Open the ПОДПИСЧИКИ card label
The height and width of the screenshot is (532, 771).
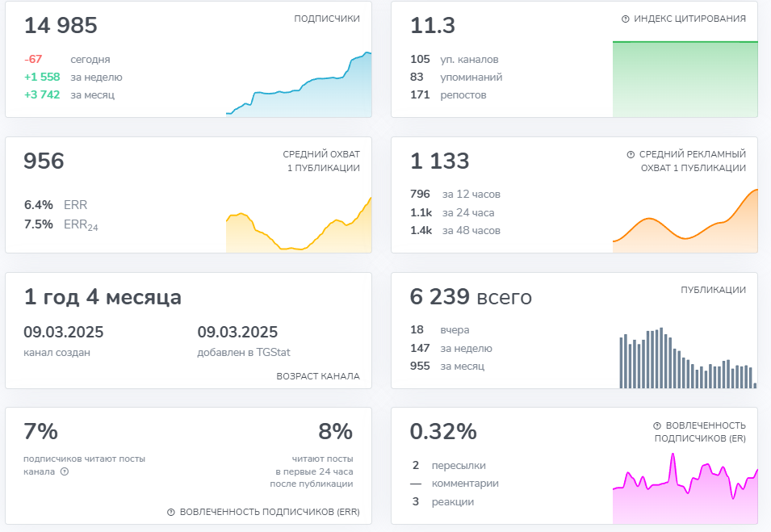tap(327, 19)
